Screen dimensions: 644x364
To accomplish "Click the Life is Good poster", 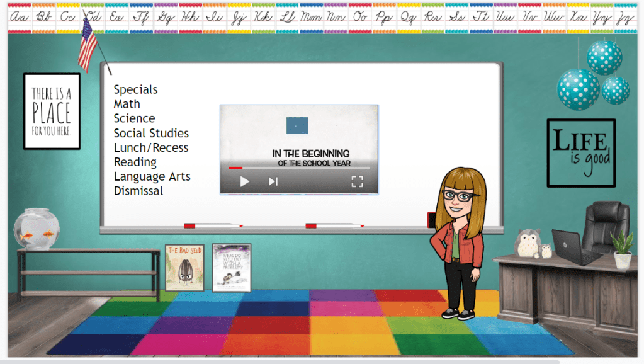I will click(x=580, y=152).
